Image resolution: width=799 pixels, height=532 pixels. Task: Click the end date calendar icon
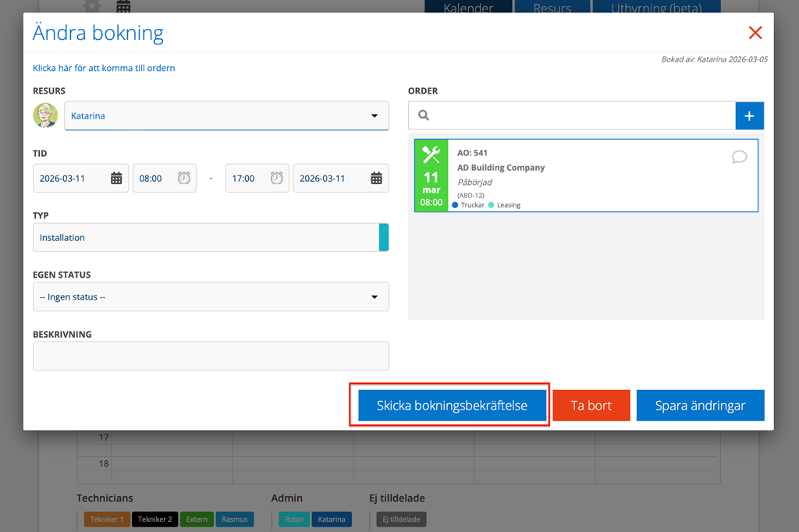(376, 179)
